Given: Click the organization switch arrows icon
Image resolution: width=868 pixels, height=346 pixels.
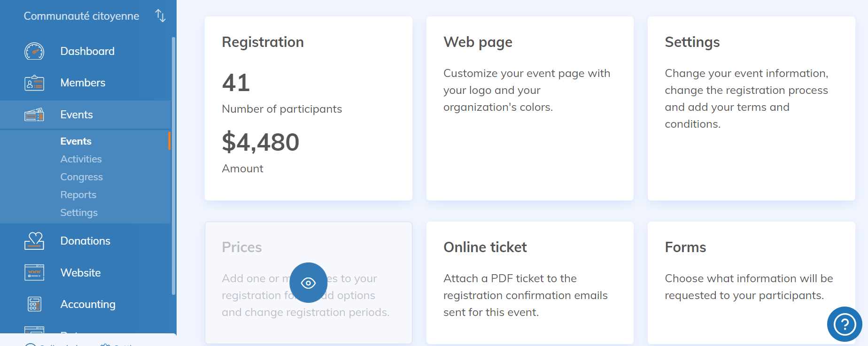Looking at the screenshot, I should click(x=161, y=16).
